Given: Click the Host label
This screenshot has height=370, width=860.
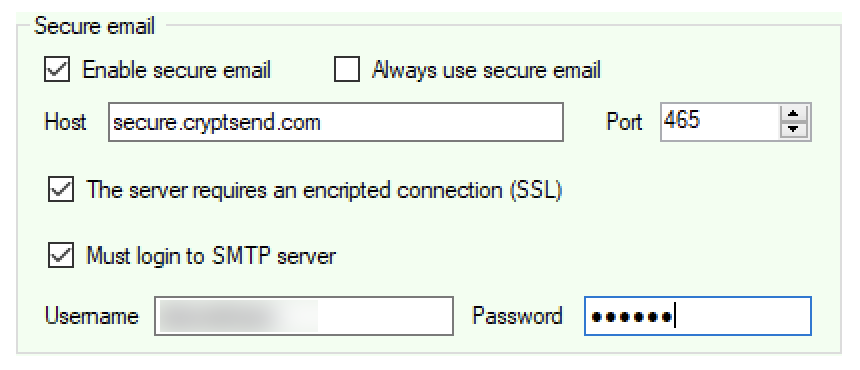Looking at the screenshot, I should (x=65, y=122).
